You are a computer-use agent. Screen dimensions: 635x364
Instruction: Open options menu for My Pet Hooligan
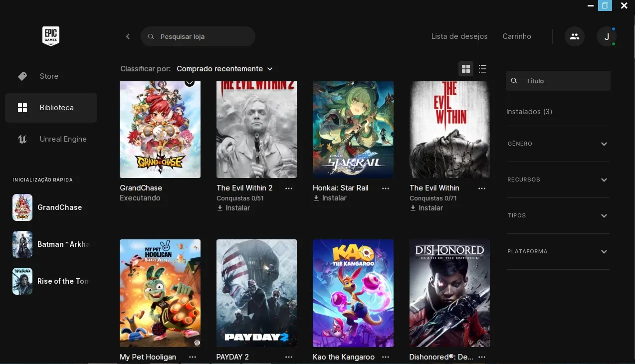click(x=193, y=357)
